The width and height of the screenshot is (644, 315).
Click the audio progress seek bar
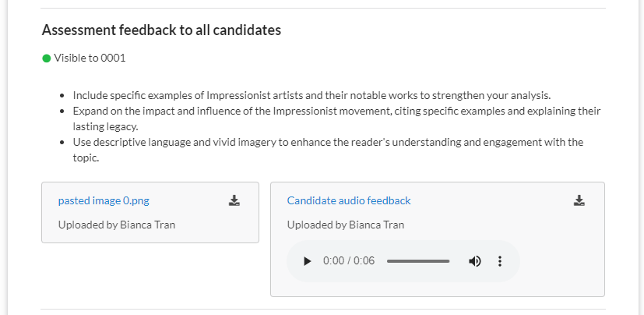(418, 261)
